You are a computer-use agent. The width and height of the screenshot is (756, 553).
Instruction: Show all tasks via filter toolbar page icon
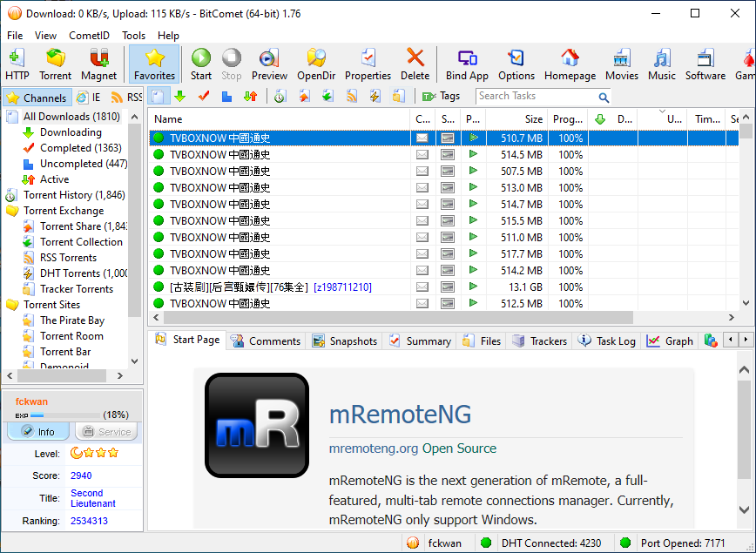tap(159, 97)
